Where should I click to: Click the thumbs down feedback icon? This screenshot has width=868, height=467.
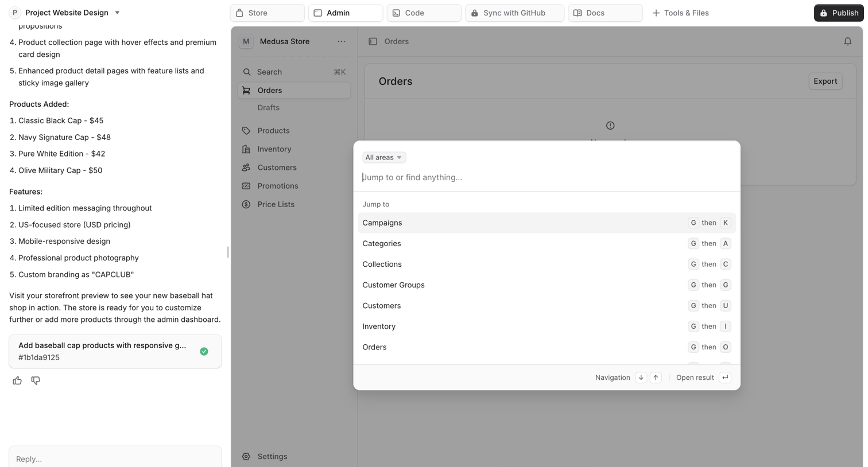[x=36, y=380]
